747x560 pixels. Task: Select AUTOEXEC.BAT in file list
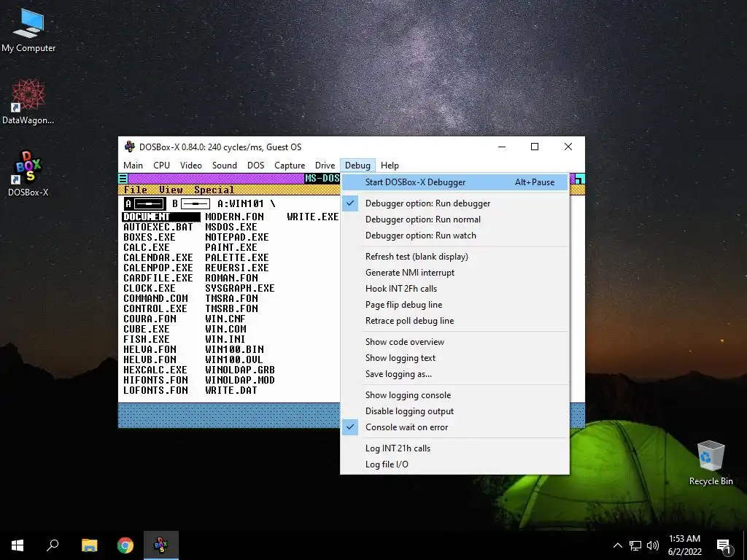(158, 227)
